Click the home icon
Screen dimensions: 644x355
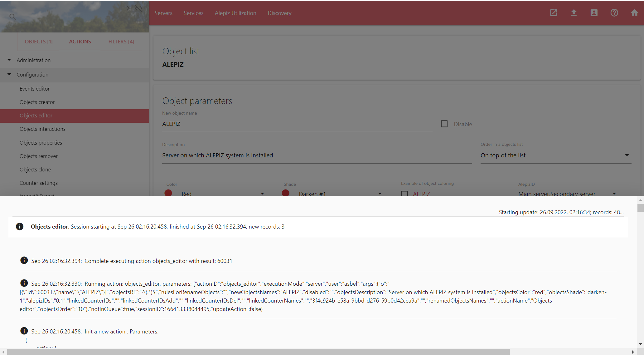[634, 13]
